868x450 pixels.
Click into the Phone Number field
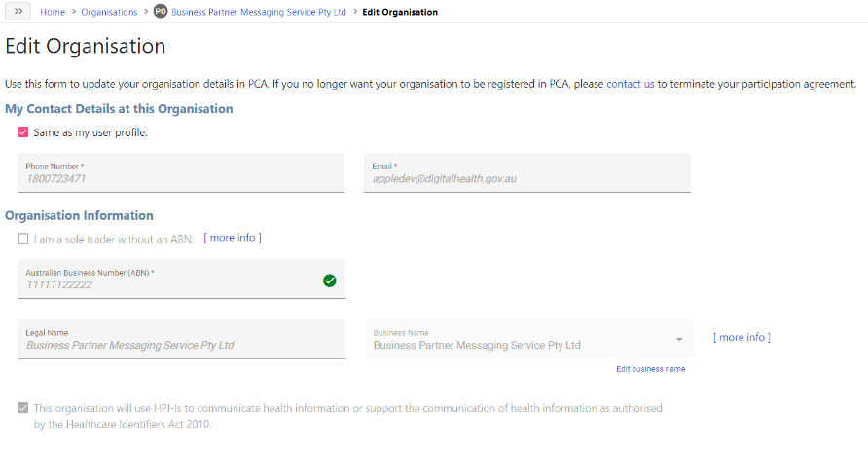(x=181, y=173)
